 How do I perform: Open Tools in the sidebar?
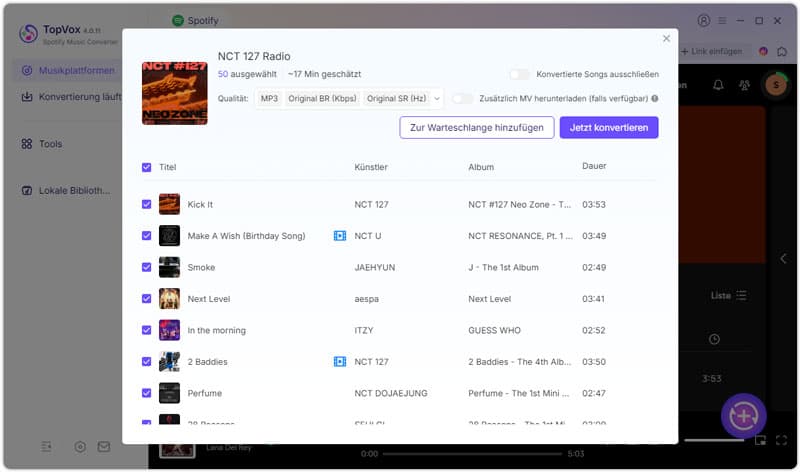[x=42, y=144]
